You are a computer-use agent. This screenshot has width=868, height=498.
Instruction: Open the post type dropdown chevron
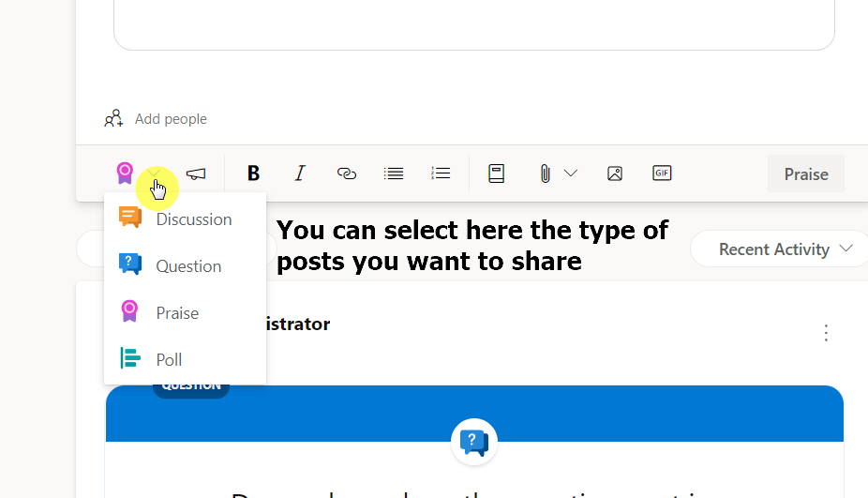(x=155, y=174)
